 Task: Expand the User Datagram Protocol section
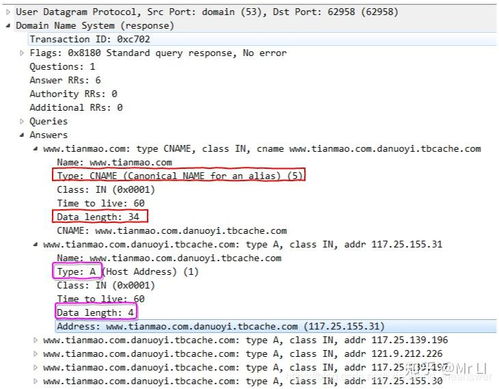[x=8, y=12]
